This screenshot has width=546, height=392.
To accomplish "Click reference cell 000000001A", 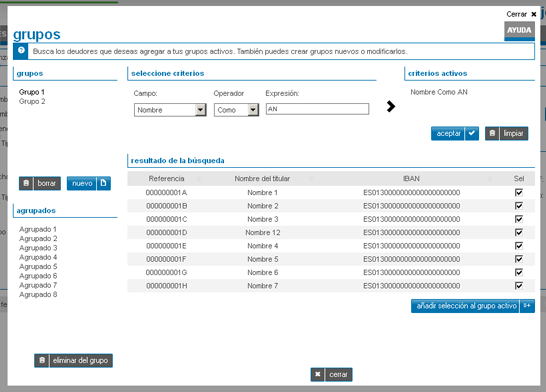I will (x=166, y=193).
